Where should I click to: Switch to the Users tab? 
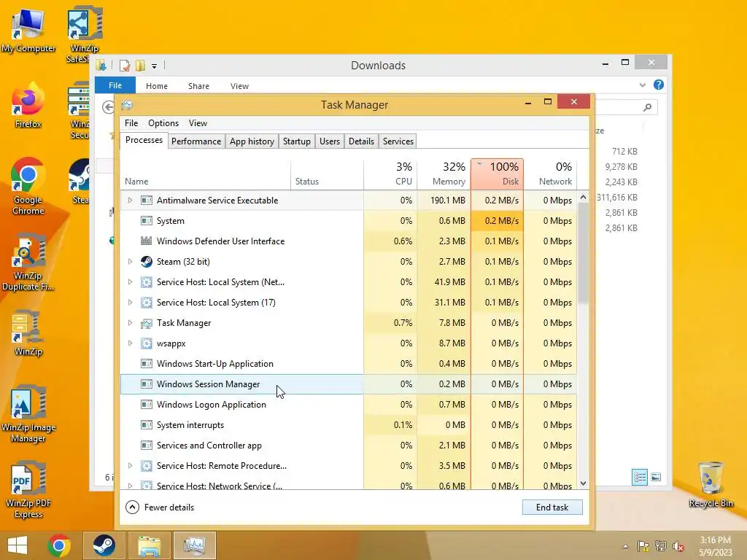coord(330,141)
